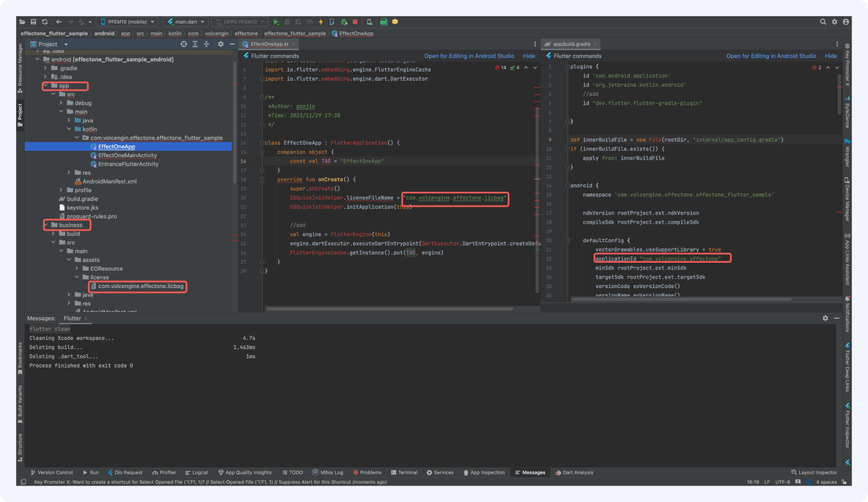Click the Back navigation arrow in toolbar
The height and width of the screenshot is (502, 868).
(x=58, y=22)
